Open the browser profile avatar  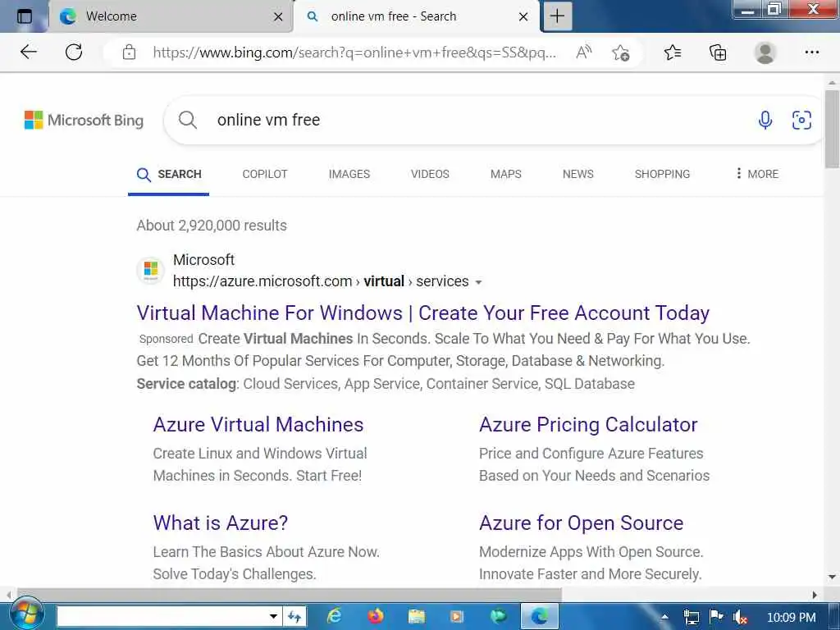pos(765,52)
